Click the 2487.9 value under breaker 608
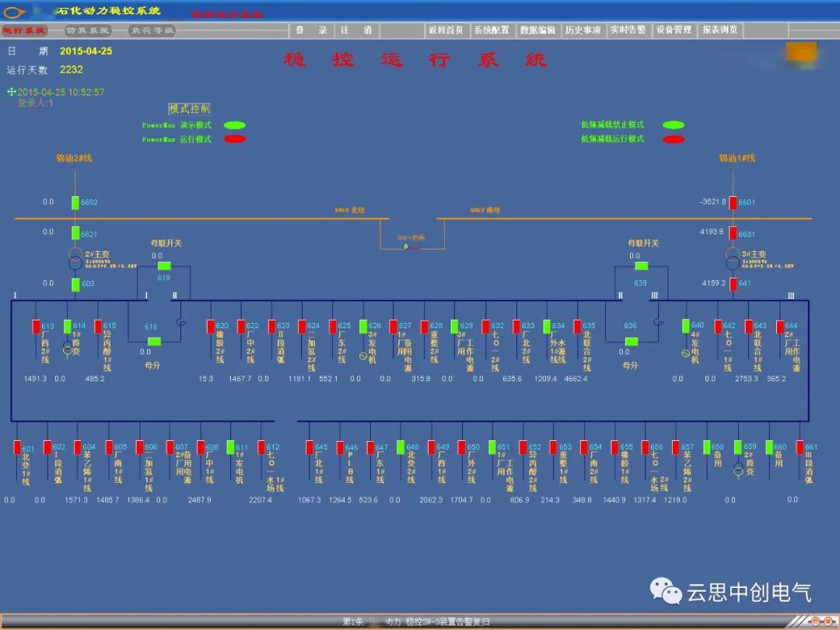840x630 pixels. tap(199, 500)
